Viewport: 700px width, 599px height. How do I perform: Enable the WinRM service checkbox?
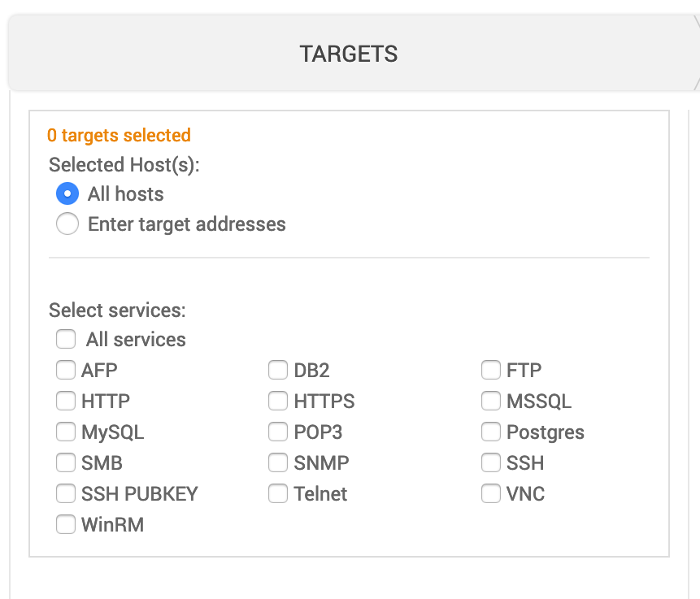click(66, 524)
